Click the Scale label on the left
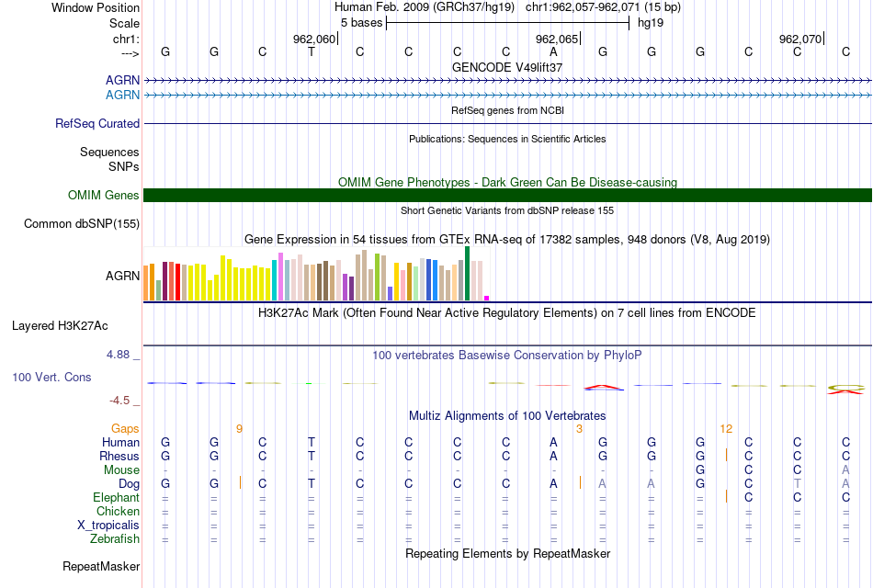873x588 pixels. [124, 23]
